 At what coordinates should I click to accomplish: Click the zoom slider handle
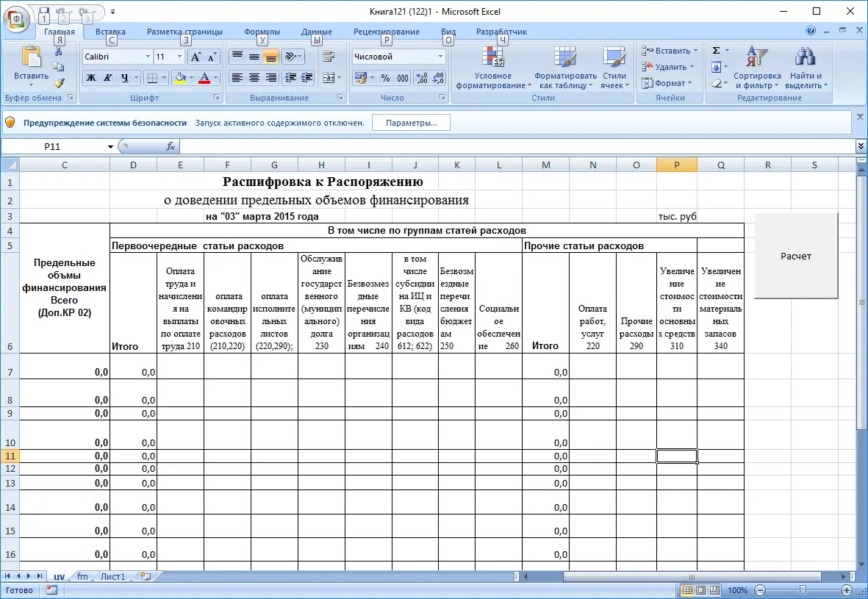(x=803, y=590)
